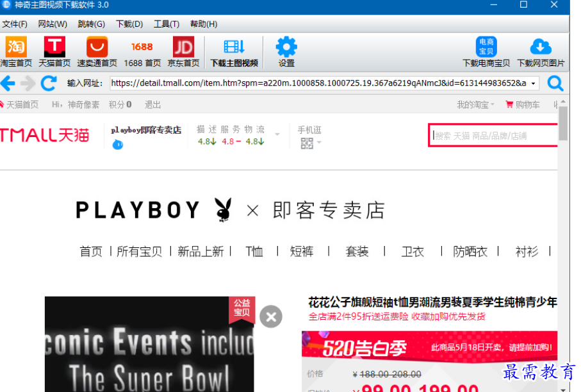Open the 卫衣 category
Screen dimensions: 581x392
413,252
